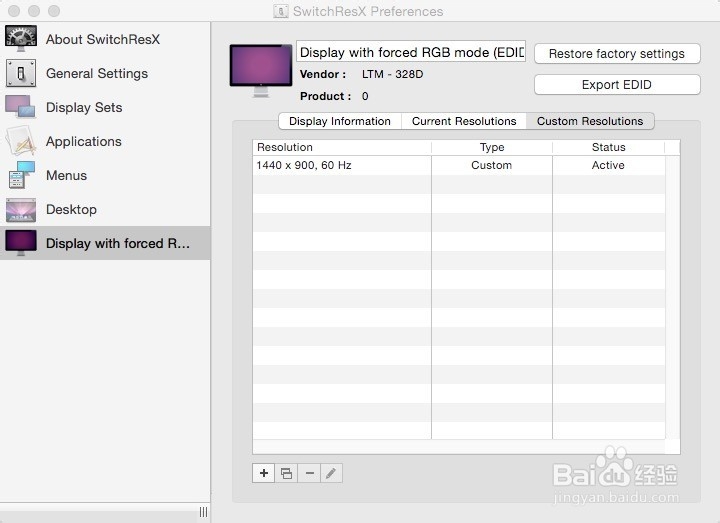Viewport: 720px width, 523px height.
Task: Click the Vendor label text
Action: [323, 74]
